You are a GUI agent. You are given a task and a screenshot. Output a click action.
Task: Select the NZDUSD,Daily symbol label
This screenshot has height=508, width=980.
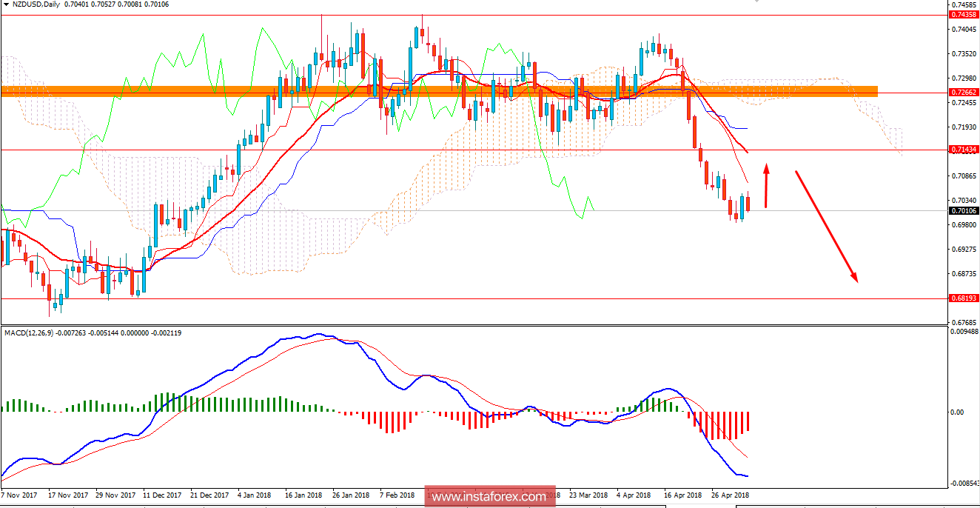(37, 6)
